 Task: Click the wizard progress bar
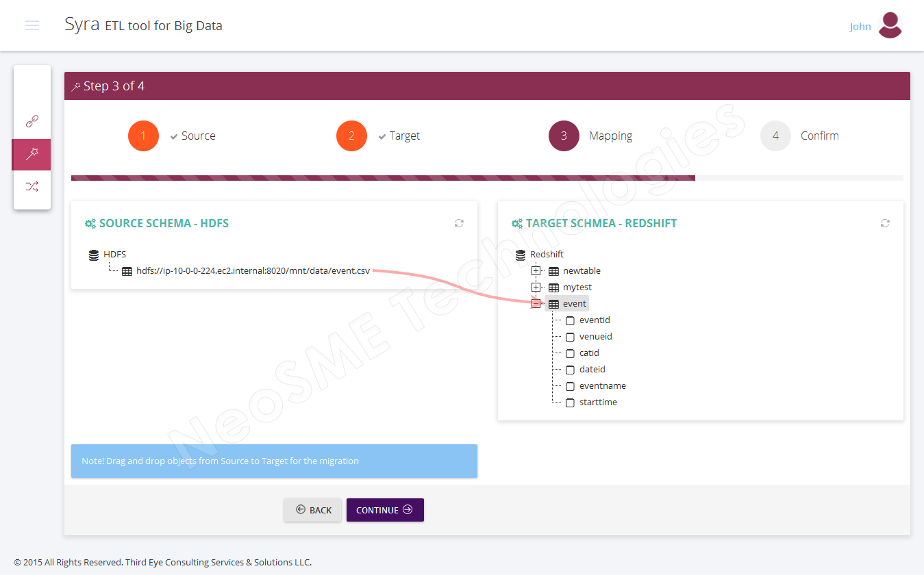[487, 178]
